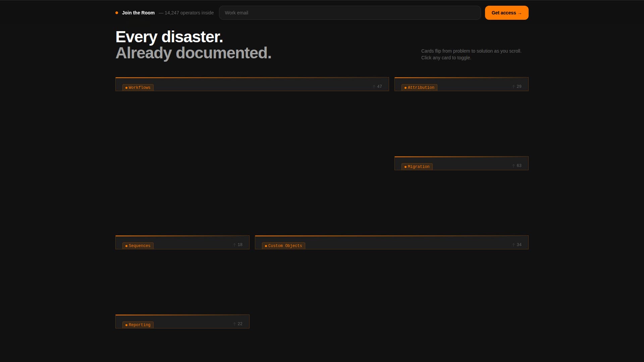Click the orange status dot beside Join the Room
Viewport: 644px width, 362px height.
coord(116,12)
